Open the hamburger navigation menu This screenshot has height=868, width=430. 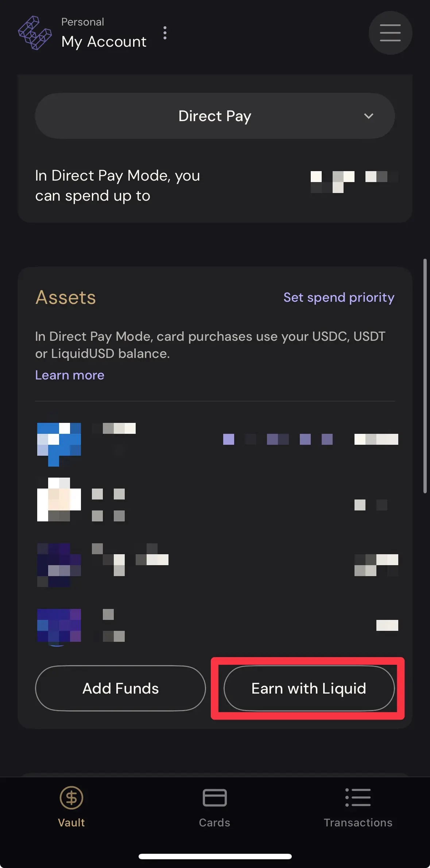[390, 33]
